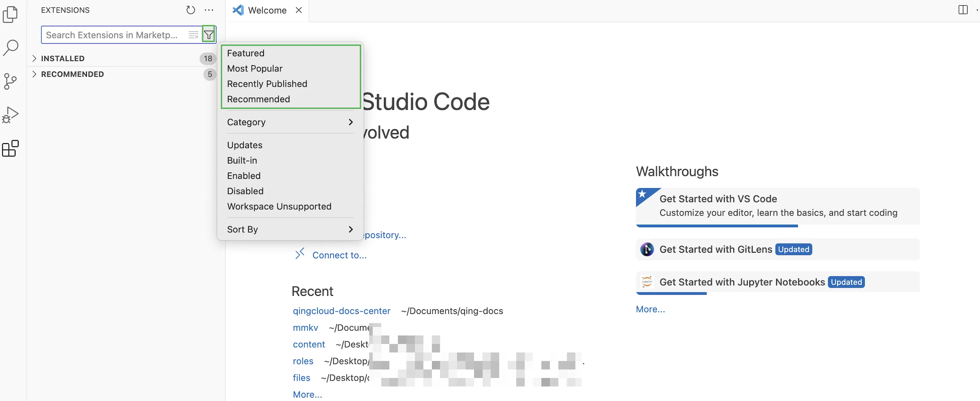Open Extensions views and more actions menu
Viewport: 980px width, 401px height.
click(209, 10)
